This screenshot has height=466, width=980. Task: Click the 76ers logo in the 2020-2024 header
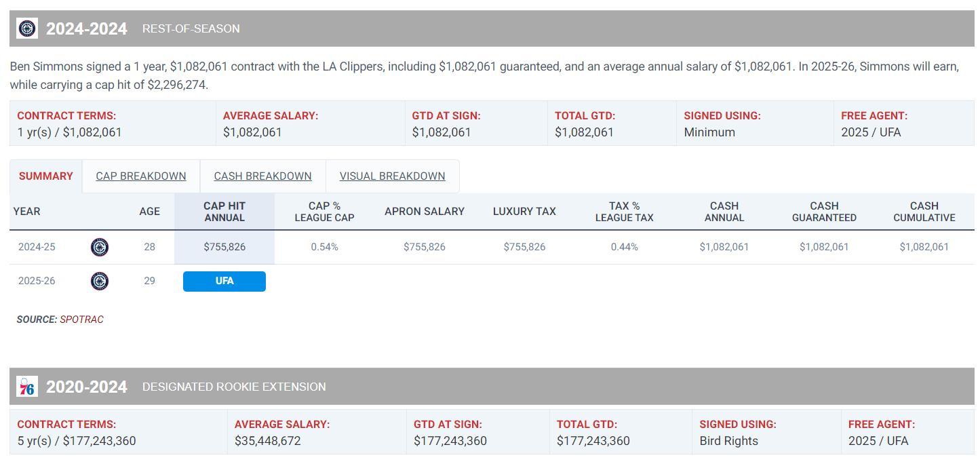(27, 387)
